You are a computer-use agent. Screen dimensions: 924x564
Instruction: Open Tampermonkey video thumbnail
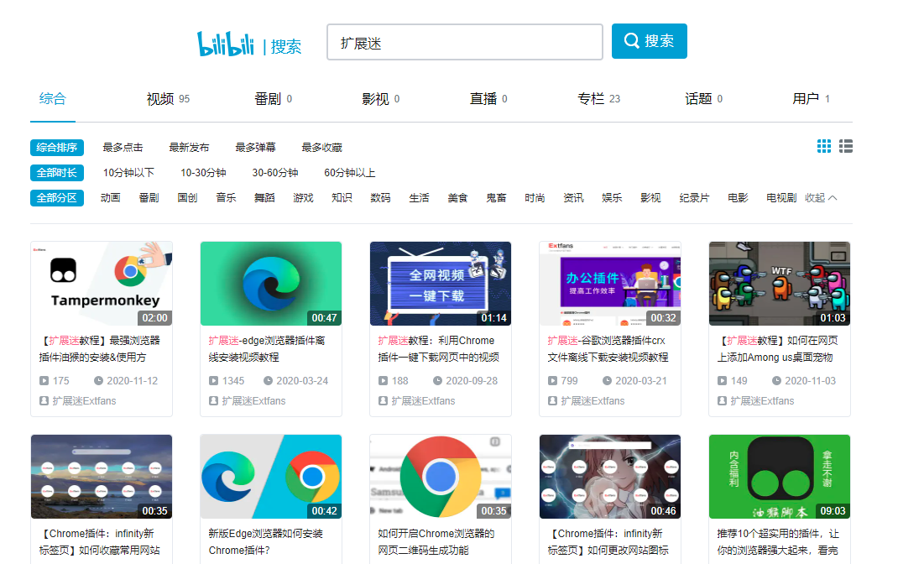(102, 284)
